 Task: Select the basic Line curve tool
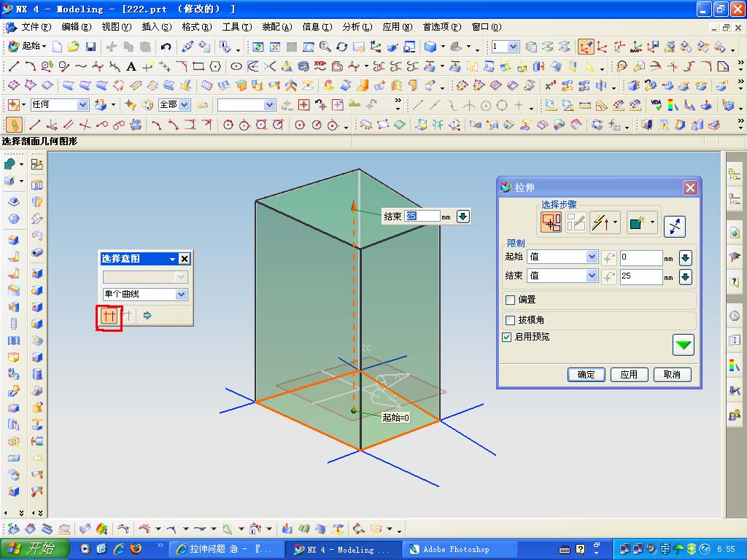tap(13, 66)
